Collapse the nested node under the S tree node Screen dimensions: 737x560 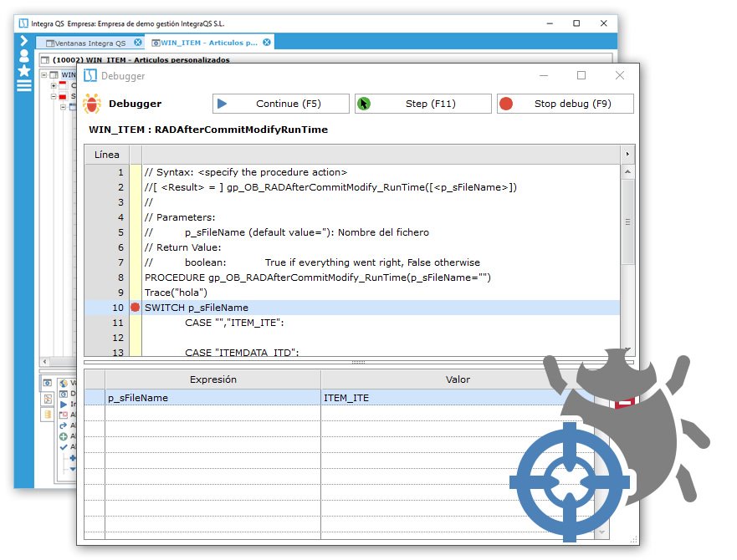pos(63,107)
